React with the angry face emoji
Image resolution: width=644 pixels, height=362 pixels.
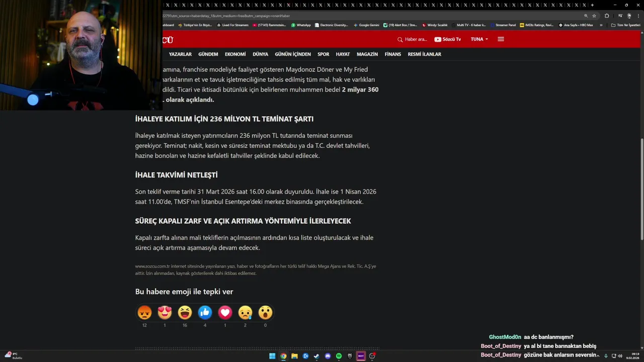(x=144, y=313)
